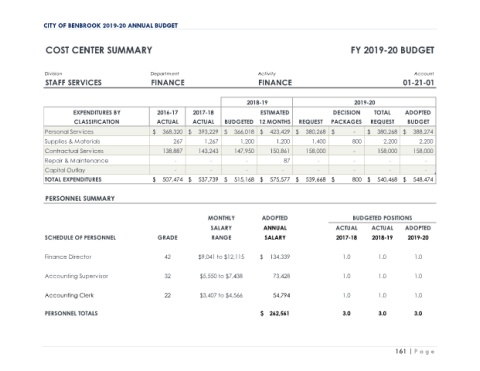Click the Repair & Maintenance row label
This screenshot has height=371, width=480.
pyautogui.click(x=76, y=161)
